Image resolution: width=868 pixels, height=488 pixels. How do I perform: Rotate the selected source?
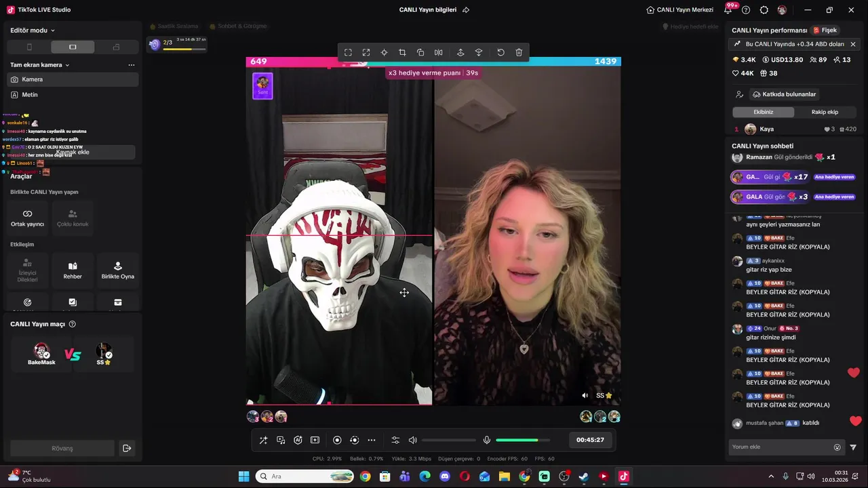[x=420, y=52]
